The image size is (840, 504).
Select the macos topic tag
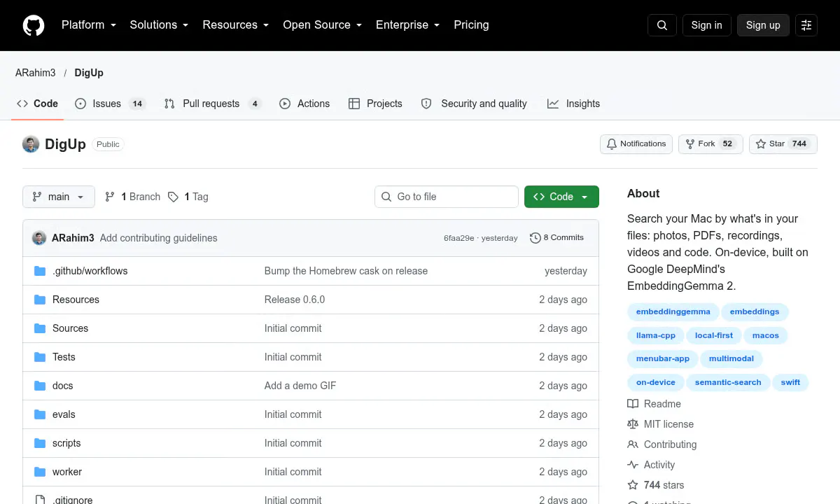(x=766, y=335)
